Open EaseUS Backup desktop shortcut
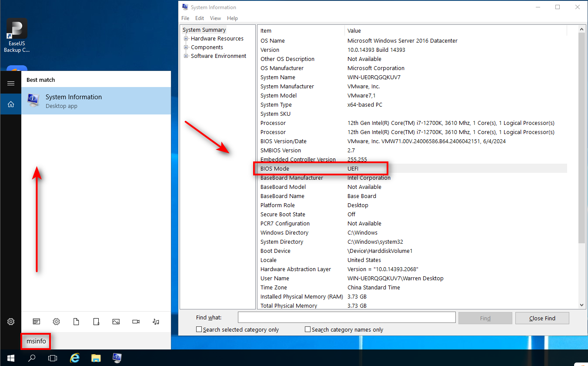Screen dimensions: 588x366 [x=17, y=36]
